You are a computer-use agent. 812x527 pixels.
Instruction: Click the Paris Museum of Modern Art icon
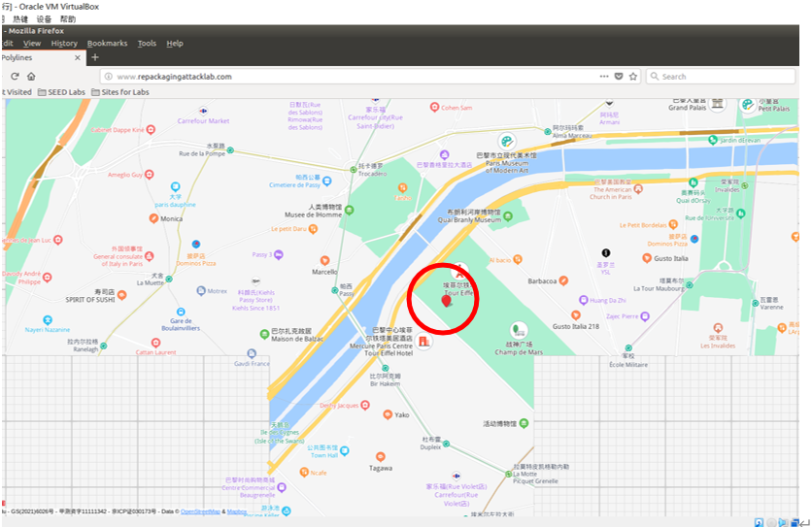point(507,141)
